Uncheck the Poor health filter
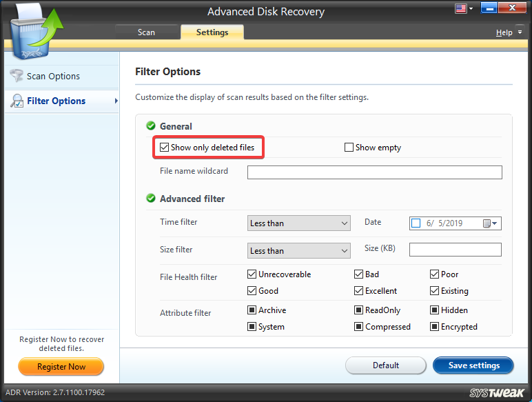The image size is (532, 402). click(x=434, y=274)
